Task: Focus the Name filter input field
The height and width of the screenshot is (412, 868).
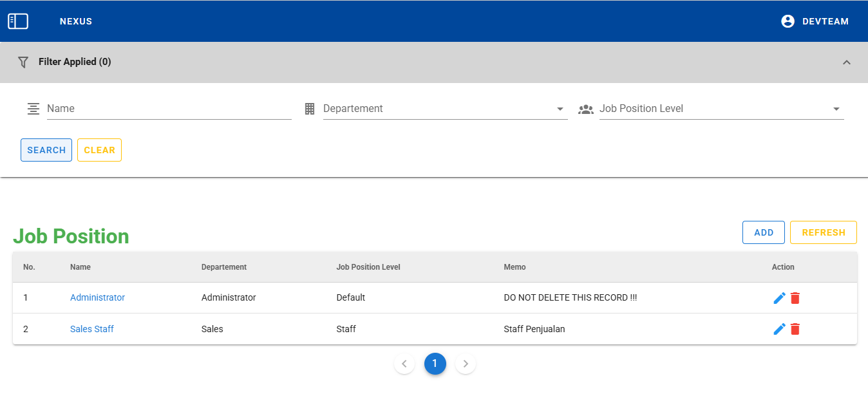Action: coord(169,109)
